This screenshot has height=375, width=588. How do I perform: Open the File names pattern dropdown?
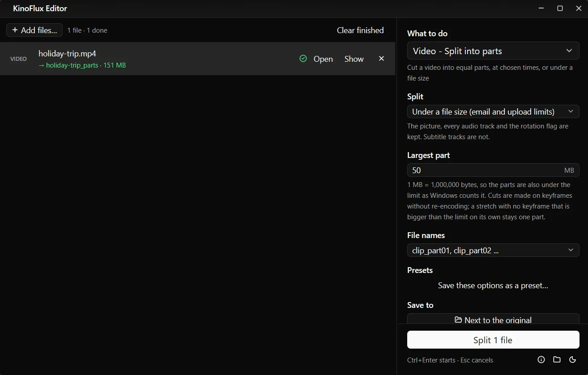(493, 250)
